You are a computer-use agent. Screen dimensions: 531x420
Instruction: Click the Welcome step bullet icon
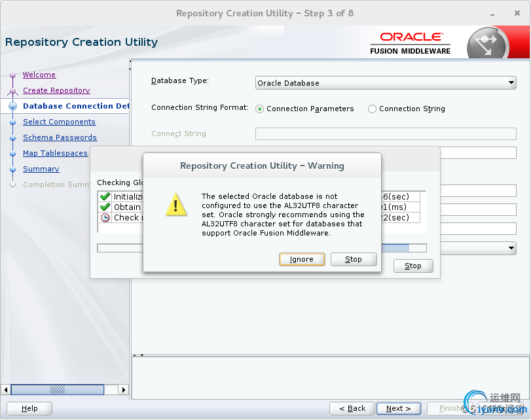tap(13, 75)
